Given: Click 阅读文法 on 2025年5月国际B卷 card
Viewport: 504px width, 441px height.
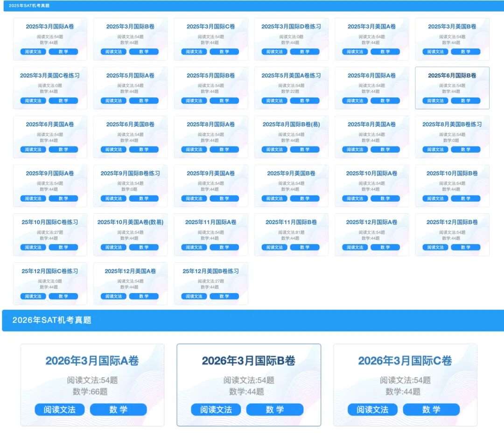Looking at the screenshot, I should click(194, 101).
